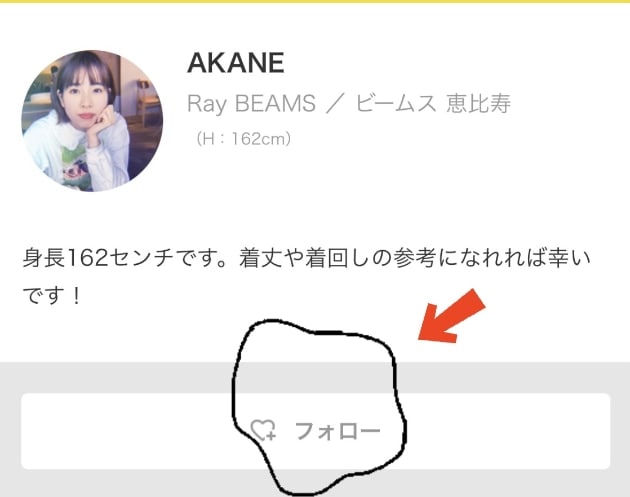Click the (H:162cm) height text
The image size is (630, 497).
click(243, 139)
